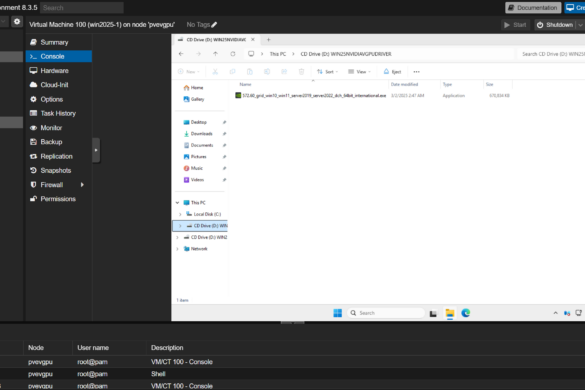Expand the Firewall submenu arrow
Screen dimensions: 585x390
(x=82, y=185)
